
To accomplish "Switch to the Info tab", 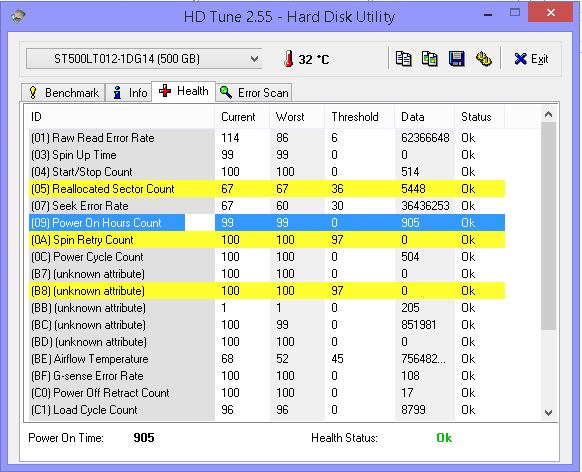I will [x=129, y=92].
